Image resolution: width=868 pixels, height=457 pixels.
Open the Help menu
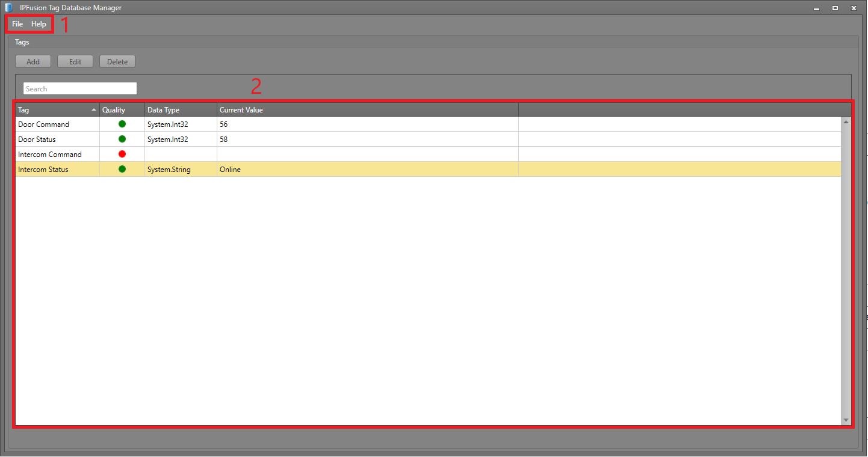tap(39, 24)
